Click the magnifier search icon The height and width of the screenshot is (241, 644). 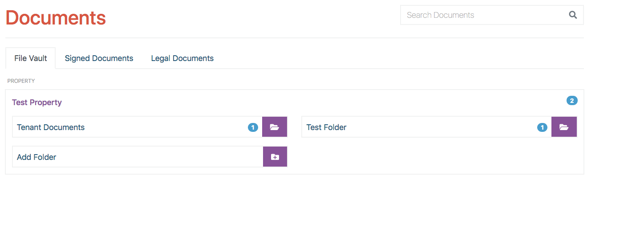coord(573,15)
